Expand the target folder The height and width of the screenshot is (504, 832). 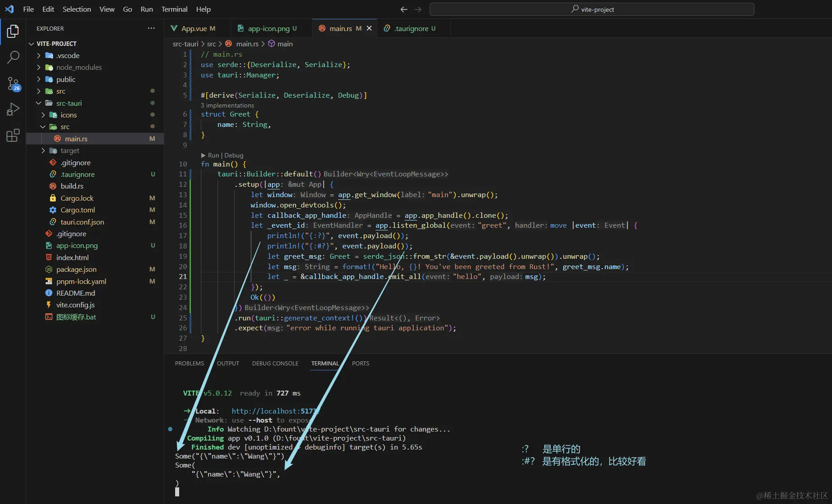click(x=43, y=151)
